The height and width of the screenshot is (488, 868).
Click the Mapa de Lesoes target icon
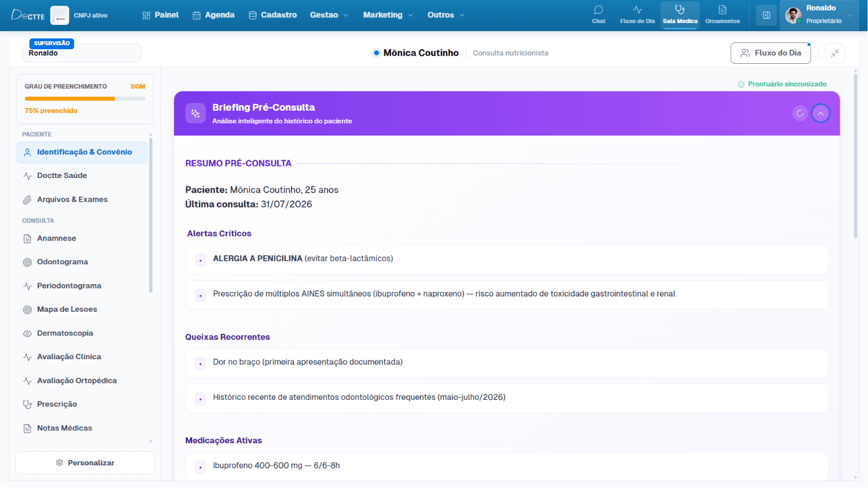27,310
